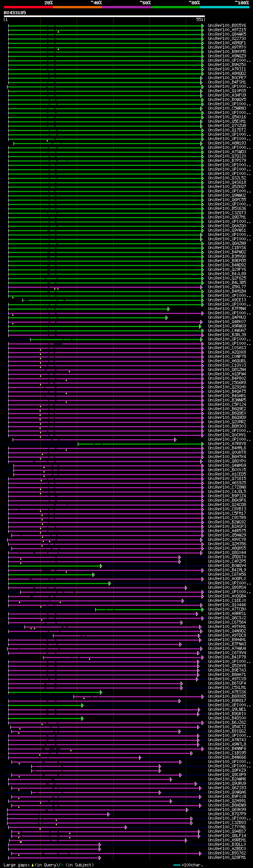
Task: Select hit label UniRef100_Q9FKZ9
Action: click(227, 770)
